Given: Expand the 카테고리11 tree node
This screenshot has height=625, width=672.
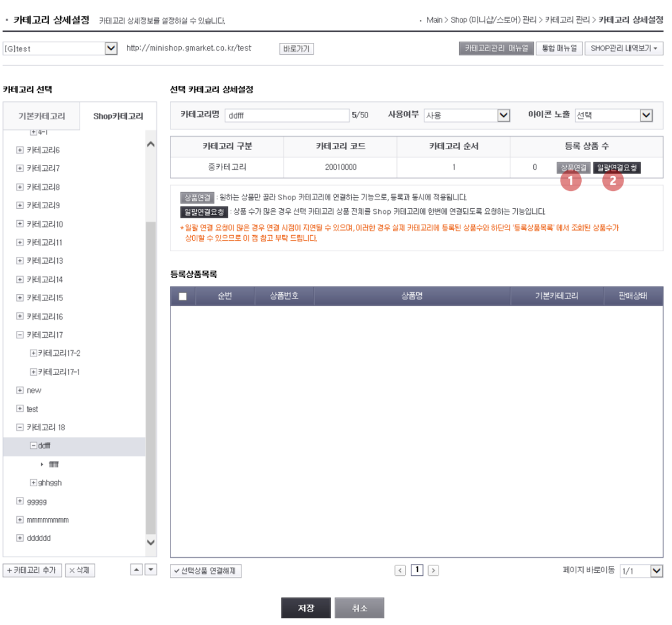Looking at the screenshot, I should coord(20,243).
